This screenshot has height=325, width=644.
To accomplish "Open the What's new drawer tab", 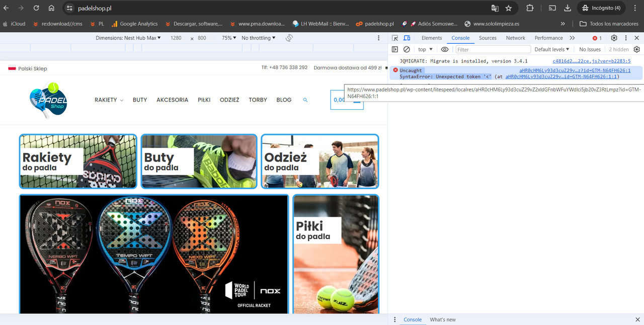I will [x=443, y=319].
